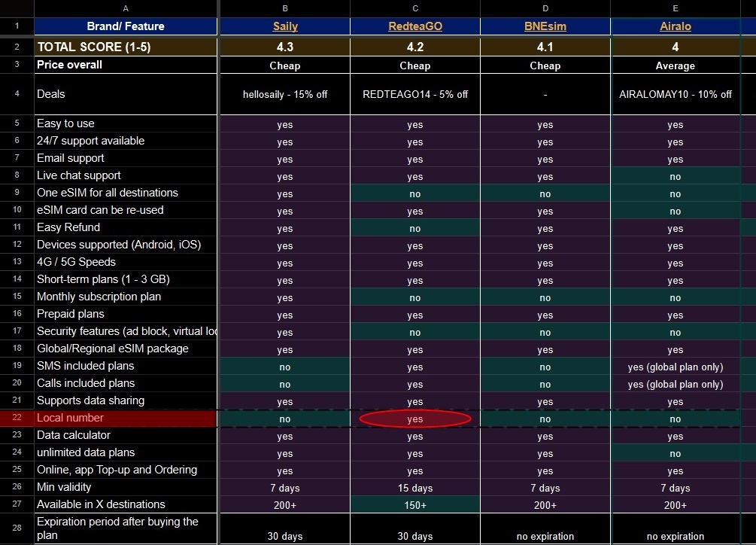Select the 'TOTAL SCORE (1-5)' cell
Screen dimensions: 756x545
click(125, 47)
